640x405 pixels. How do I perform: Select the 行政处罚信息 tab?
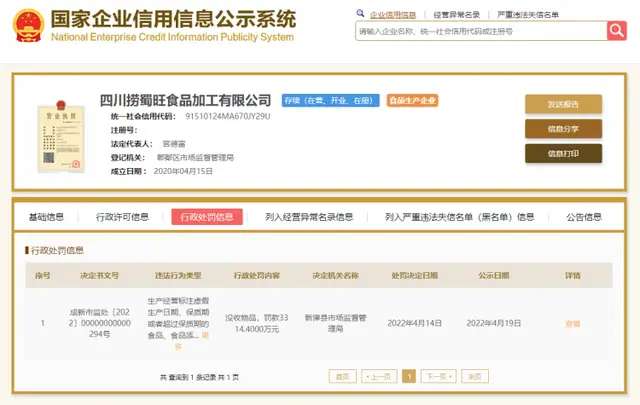pyautogui.click(x=206, y=216)
